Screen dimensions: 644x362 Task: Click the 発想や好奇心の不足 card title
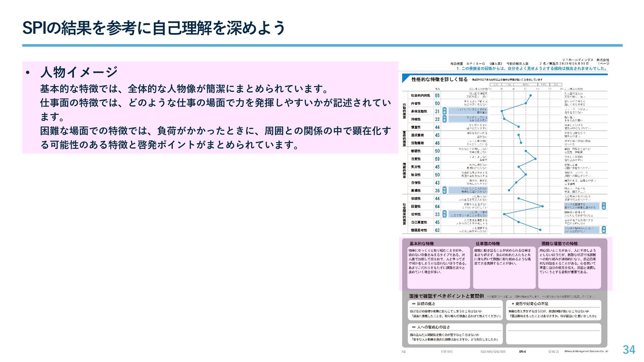pos(532,304)
